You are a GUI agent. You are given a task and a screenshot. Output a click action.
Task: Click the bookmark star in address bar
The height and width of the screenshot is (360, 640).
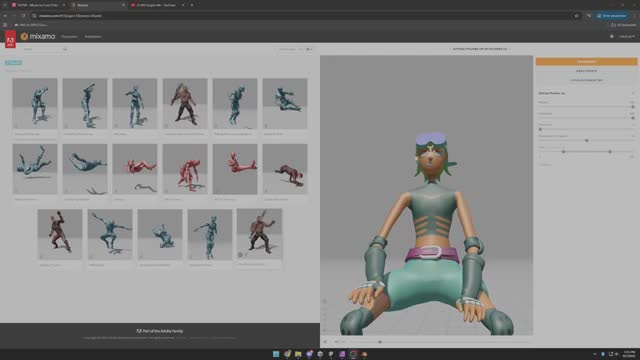click(576, 16)
